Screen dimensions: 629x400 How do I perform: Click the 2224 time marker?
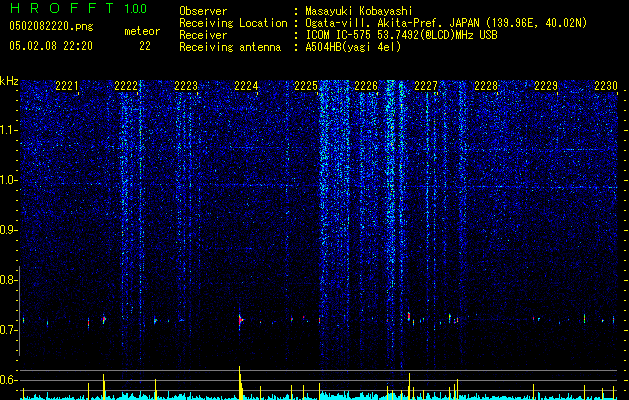point(246,86)
